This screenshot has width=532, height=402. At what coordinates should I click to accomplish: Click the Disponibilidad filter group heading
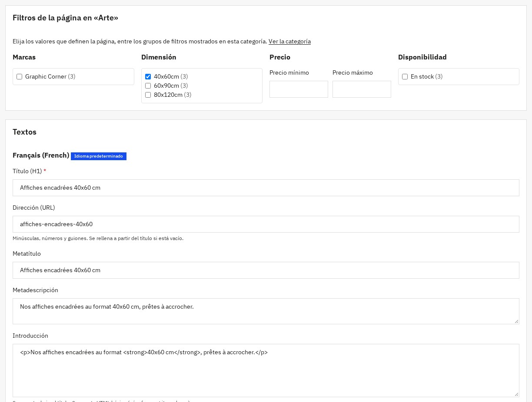[x=422, y=57]
